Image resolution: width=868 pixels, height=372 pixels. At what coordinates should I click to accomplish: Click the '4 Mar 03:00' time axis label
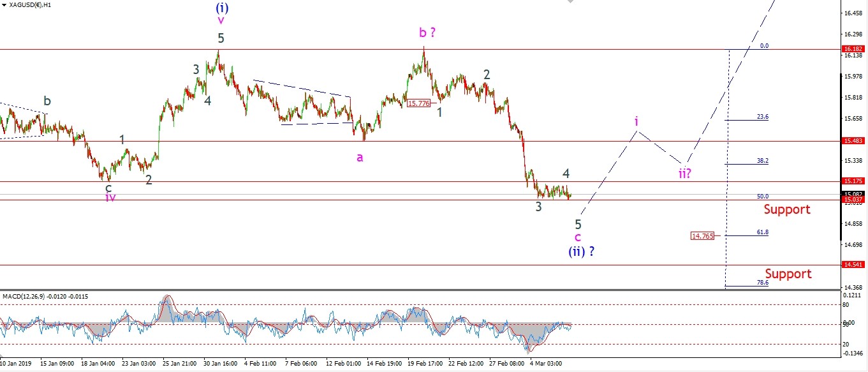[x=547, y=364]
